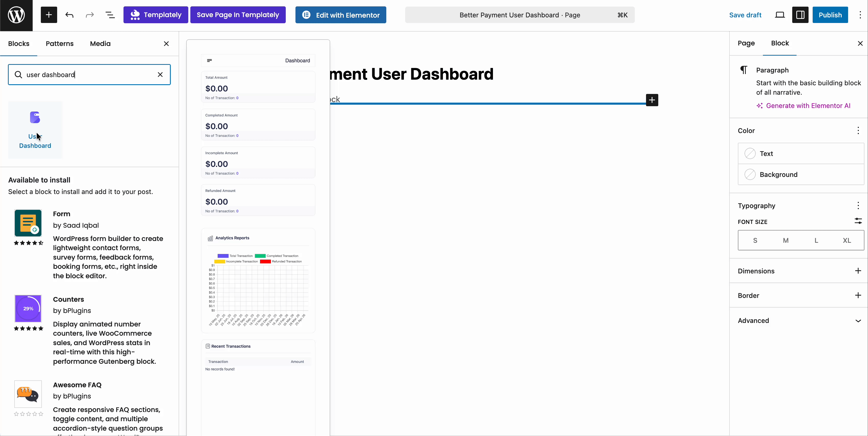Open Templately library
The image size is (868, 436).
pyautogui.click(x=156, y=15)
